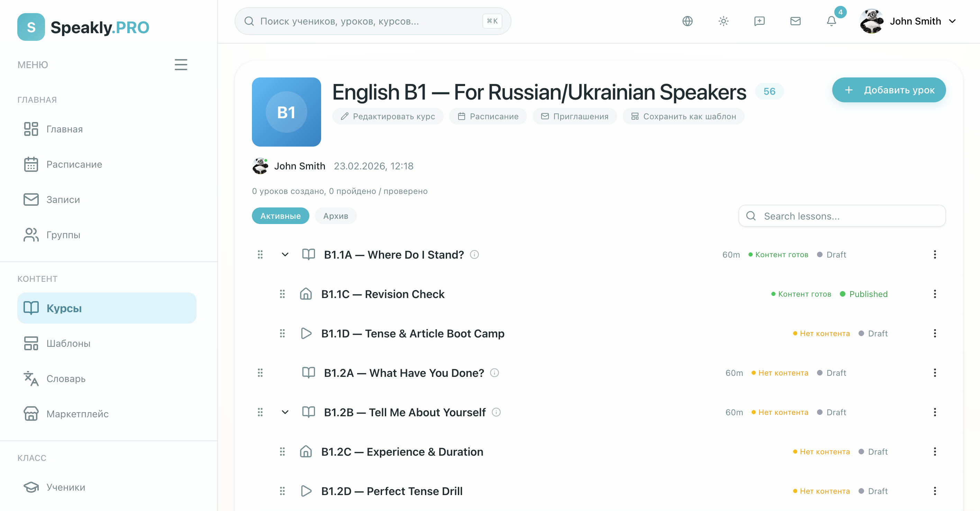Switch to the Архив tab

point(336,216)
